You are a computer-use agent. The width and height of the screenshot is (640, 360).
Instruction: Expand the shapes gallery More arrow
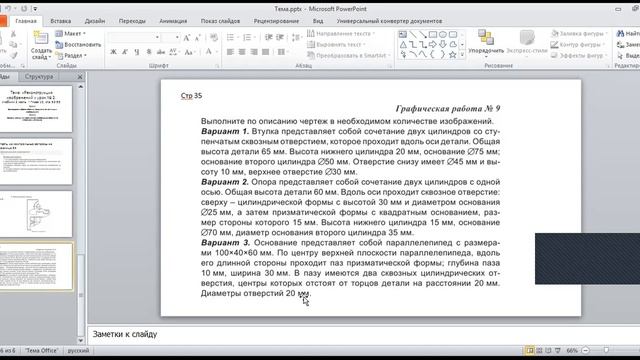[x=462, y=54]
